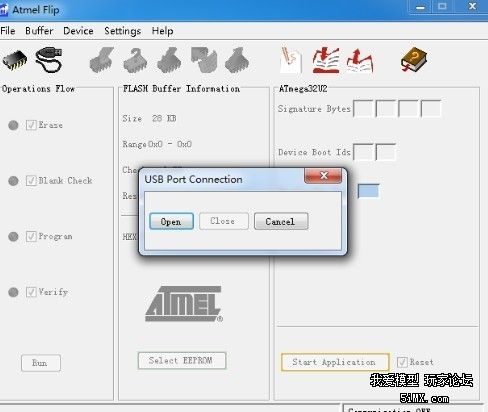
Task: Click the ATmega32U2 panel title
Action: click(303, 89)
